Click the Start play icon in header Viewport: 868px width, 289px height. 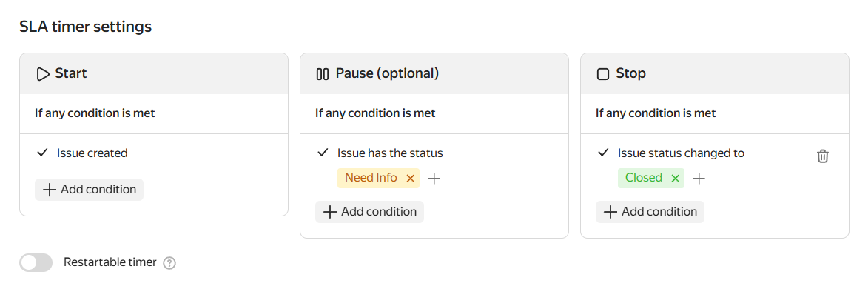pyautogui.click(x=43, y=74)
